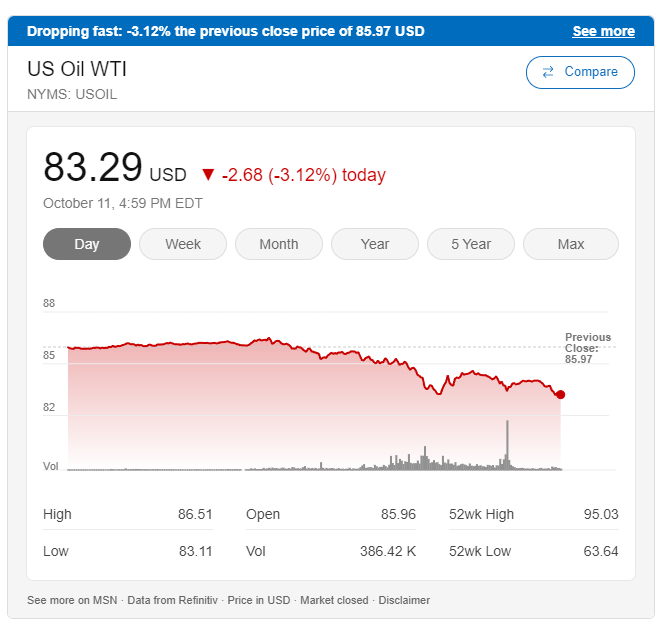
Task: Click the Compare arrows icon
Action: [x=548, y=72]
